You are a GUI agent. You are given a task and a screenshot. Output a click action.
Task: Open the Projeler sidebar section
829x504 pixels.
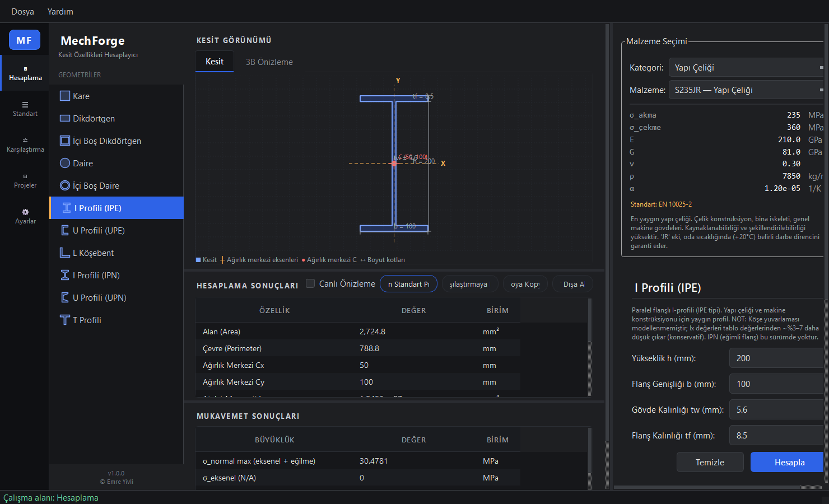[x=25, y=180]
